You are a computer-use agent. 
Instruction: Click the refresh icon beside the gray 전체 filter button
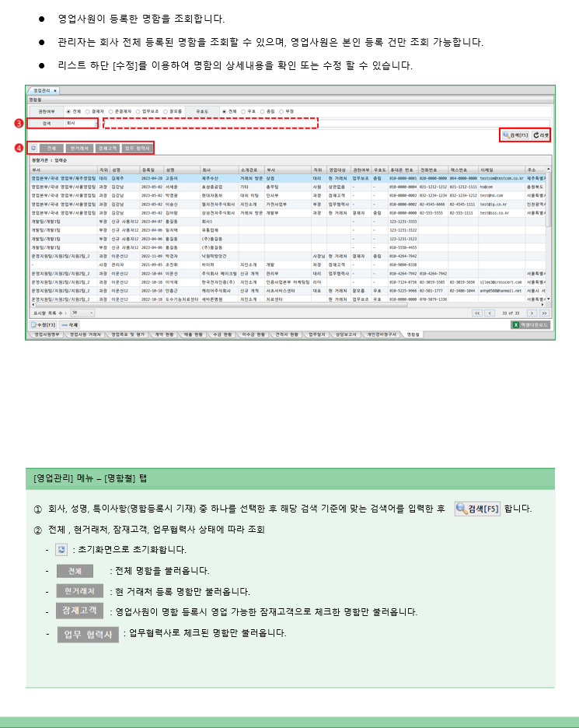tap(33, 148)
